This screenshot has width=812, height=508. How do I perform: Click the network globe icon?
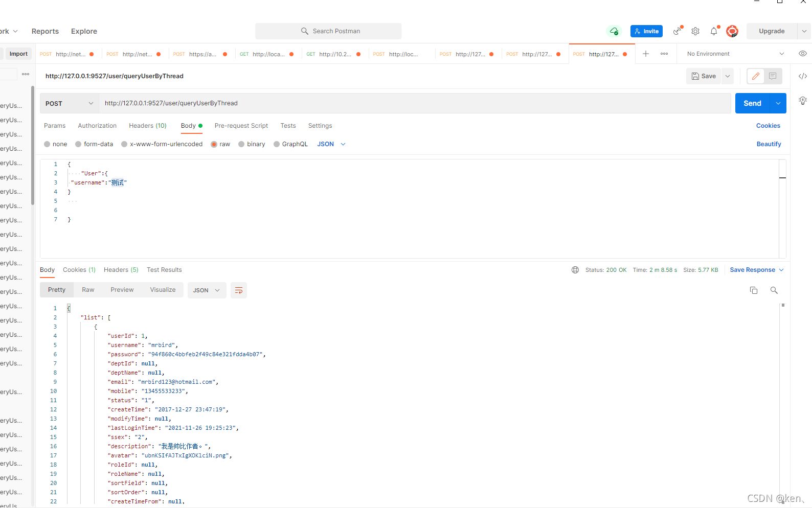click(x=575, y=270)
